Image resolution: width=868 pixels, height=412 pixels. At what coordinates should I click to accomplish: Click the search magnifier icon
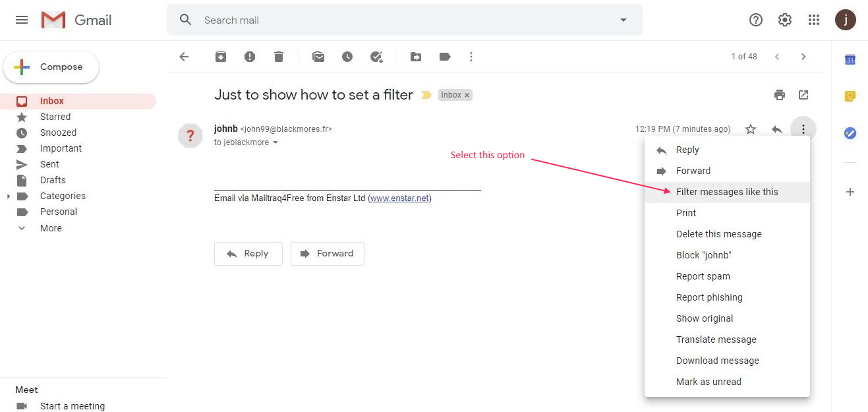point(186,20)
